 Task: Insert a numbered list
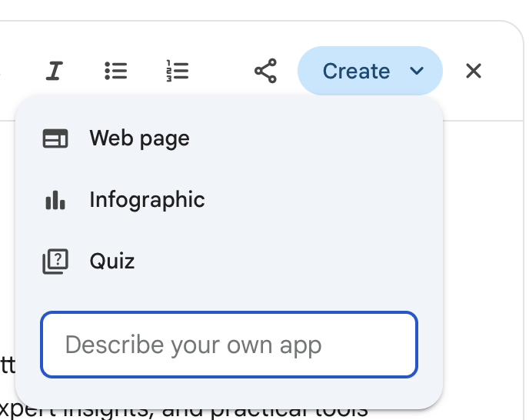178,72
